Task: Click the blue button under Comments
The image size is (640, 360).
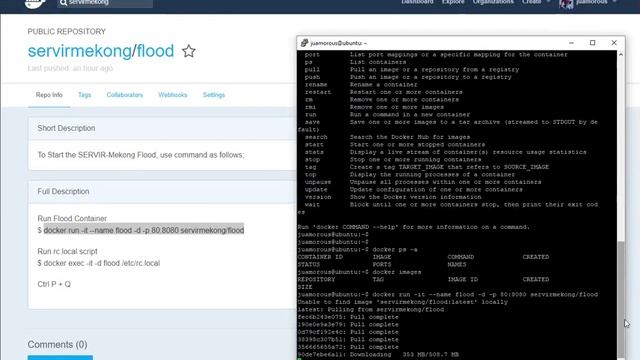Action: 60,358
